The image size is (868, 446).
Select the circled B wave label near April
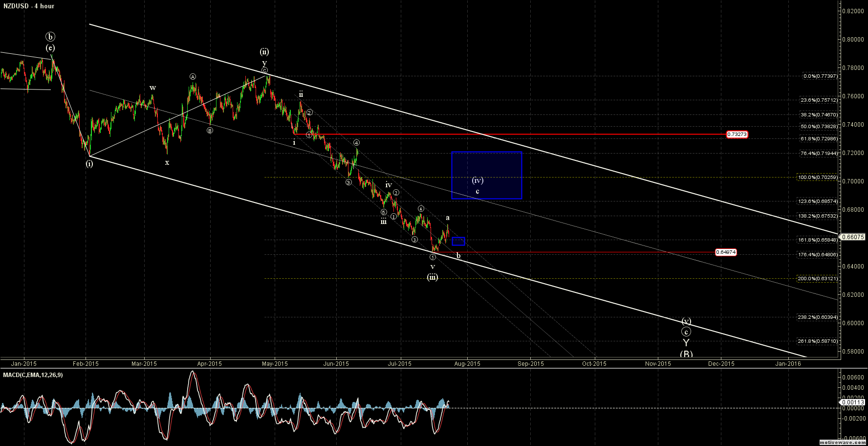click(x=210, y=131)
